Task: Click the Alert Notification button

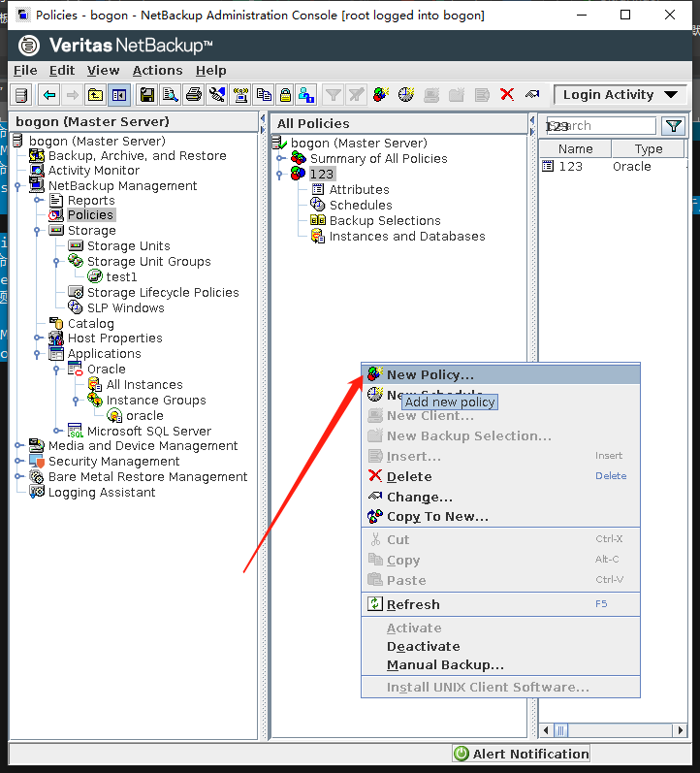Action: (x=521, y=754)
